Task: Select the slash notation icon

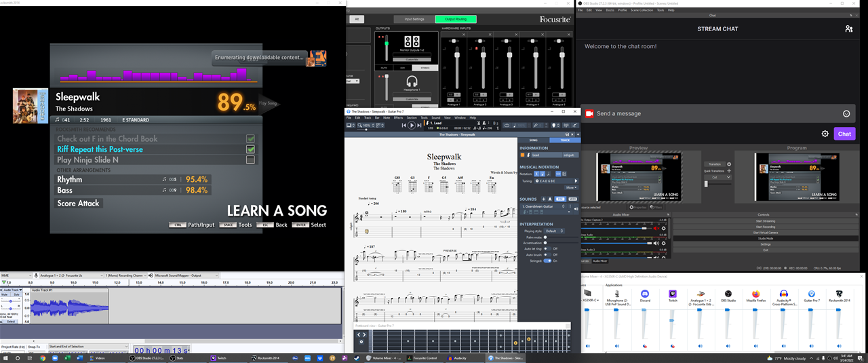Action: click(549, 174)
